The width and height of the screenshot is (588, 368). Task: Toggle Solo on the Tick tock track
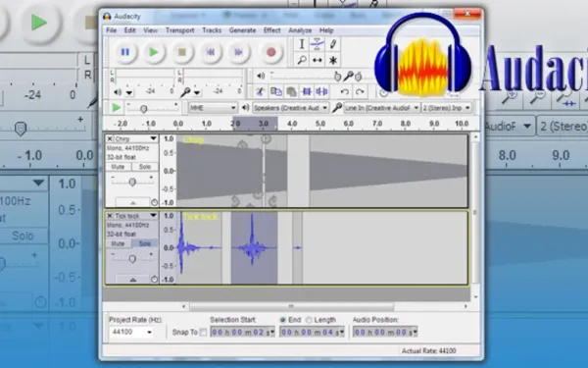pyautogui.click(x=145, y=243)
